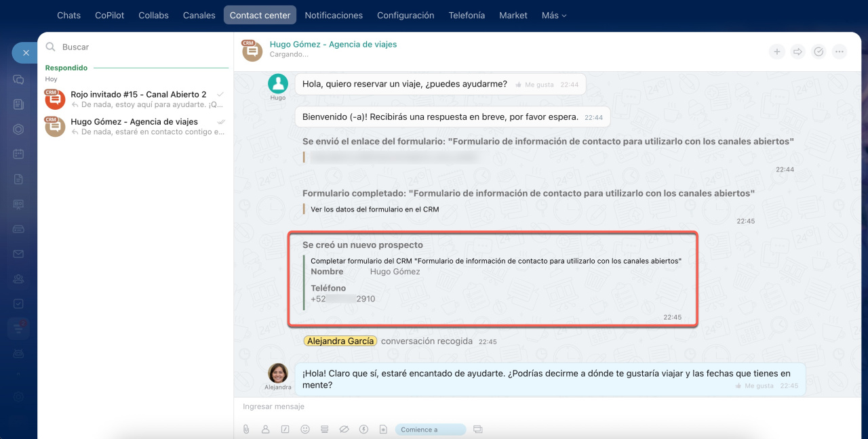
Task: Click 'Ver los datos del formulario en el CRM'
Action: click(x=374, y=209)
